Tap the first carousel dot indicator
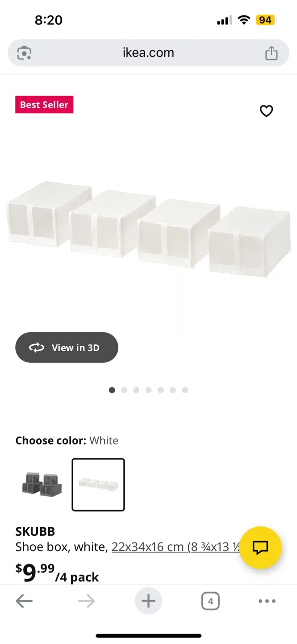The height and width of the screenshot is (644, 297). (112, 390)
